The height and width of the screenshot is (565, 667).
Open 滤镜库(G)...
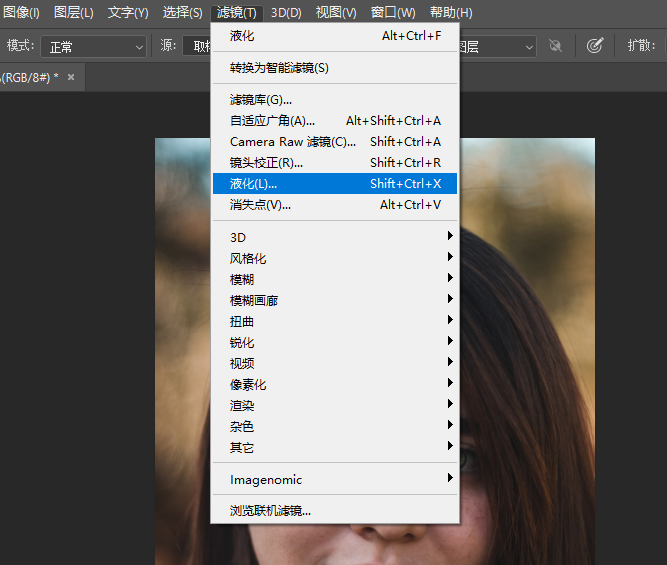click(335, 100)
